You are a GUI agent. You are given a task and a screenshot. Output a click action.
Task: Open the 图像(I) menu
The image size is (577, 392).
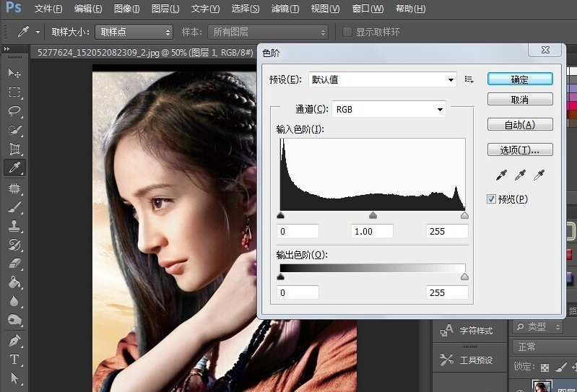[126, 9]
